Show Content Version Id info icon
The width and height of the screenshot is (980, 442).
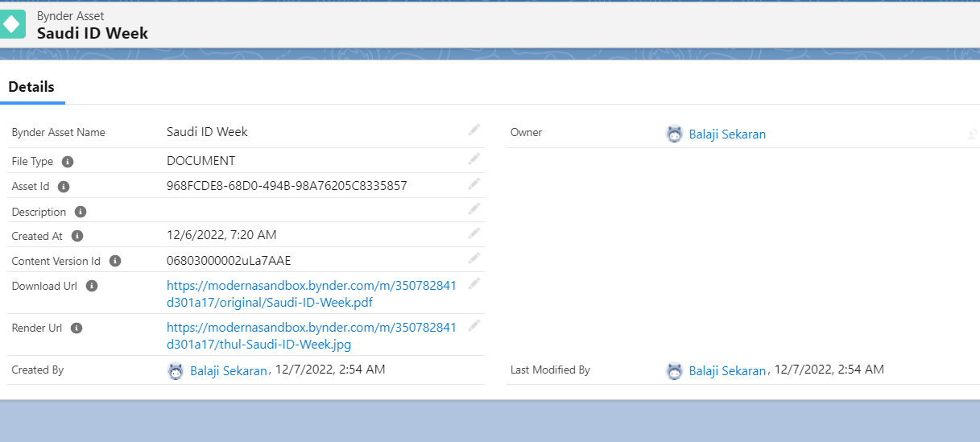coord(115,261)
